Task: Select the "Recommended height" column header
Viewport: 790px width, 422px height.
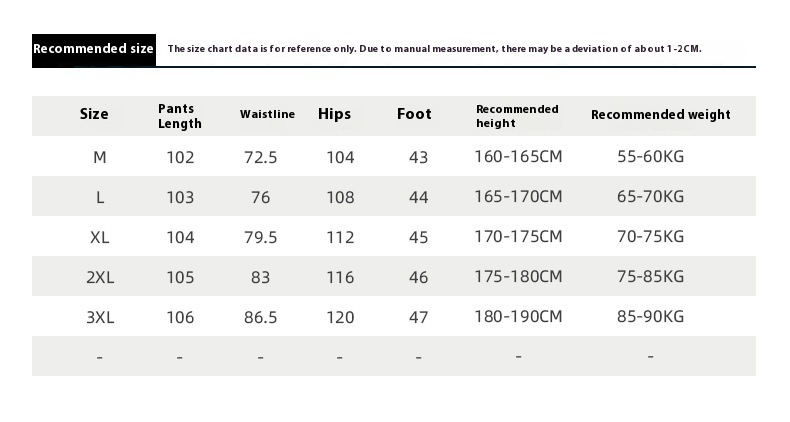Action: point(517,116)
